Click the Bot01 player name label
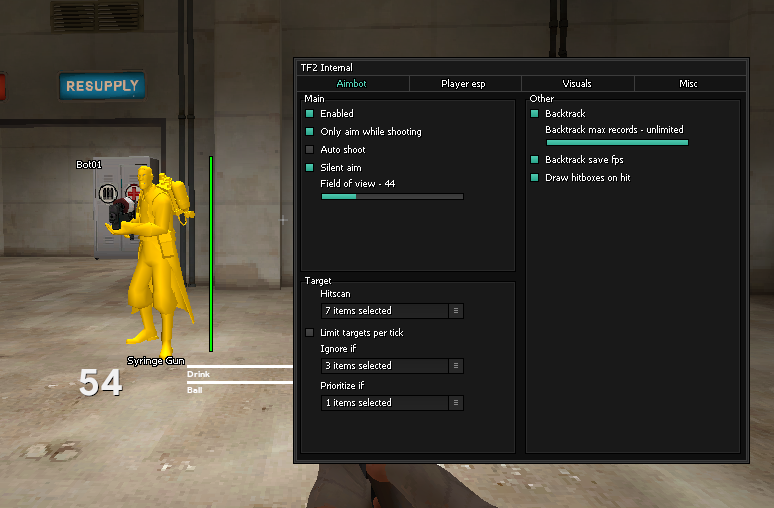 click(89, 164)
